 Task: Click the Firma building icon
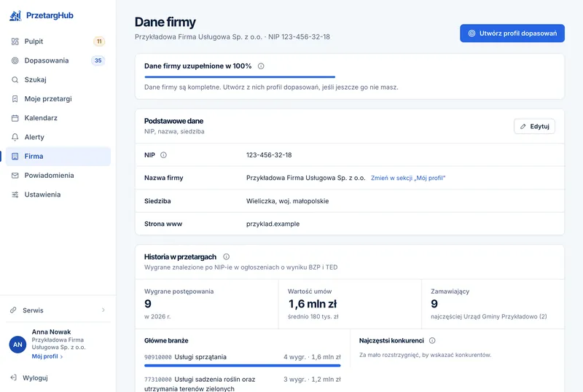pos(15,156)
